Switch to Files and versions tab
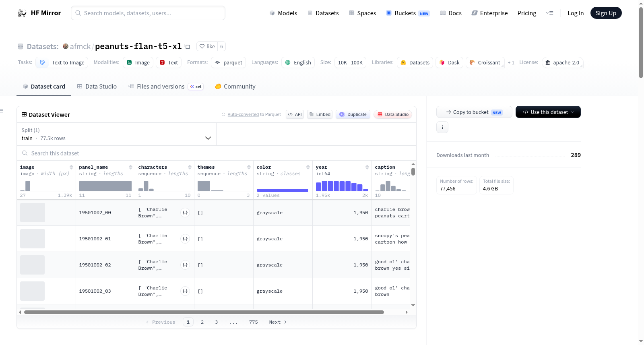 coord(166,87)
